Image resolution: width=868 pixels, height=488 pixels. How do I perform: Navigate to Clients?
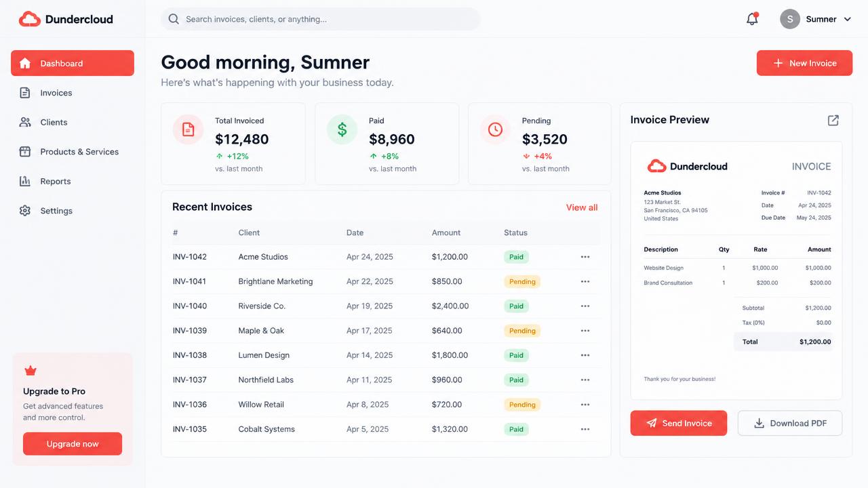(73, 122)
